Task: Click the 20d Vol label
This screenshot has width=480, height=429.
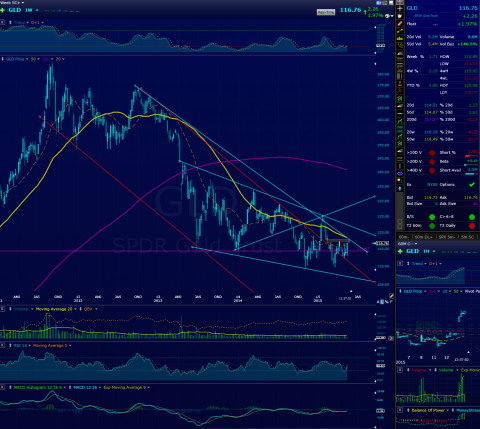Action: (414, 37)
